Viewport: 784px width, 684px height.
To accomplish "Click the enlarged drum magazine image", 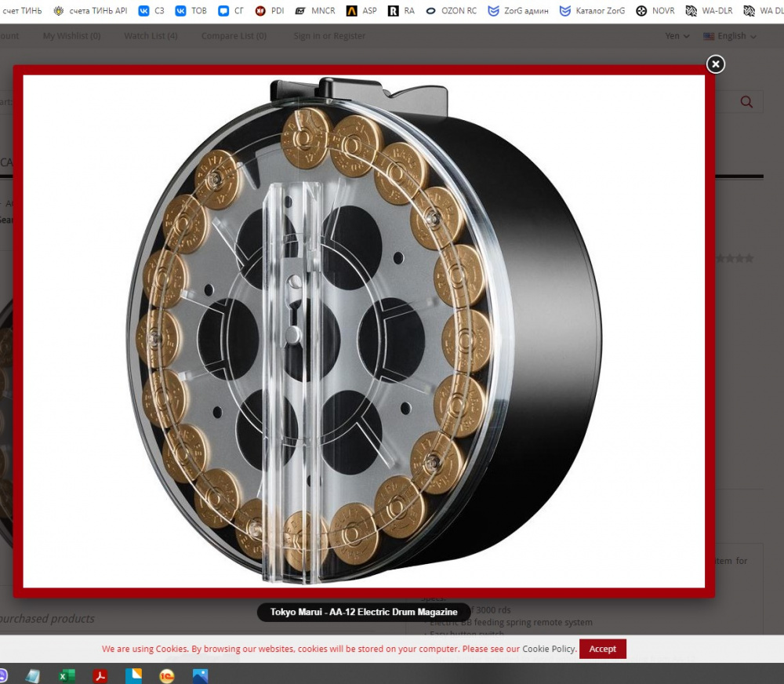I will 365,329.
